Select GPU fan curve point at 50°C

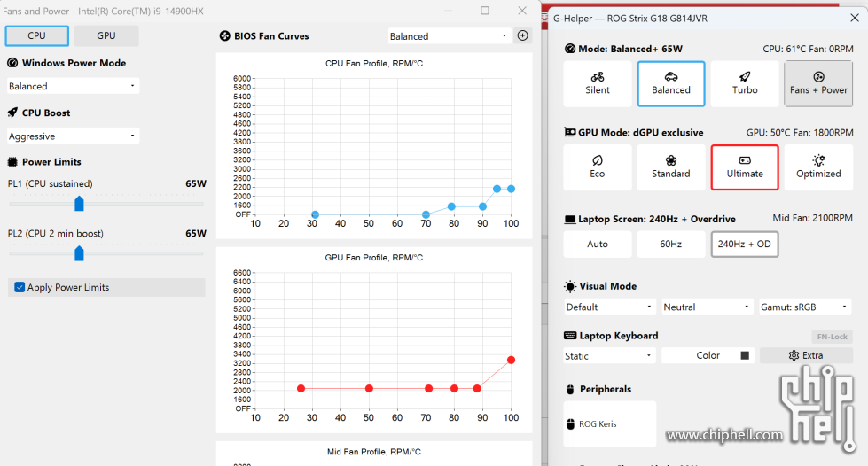(369, 389)
